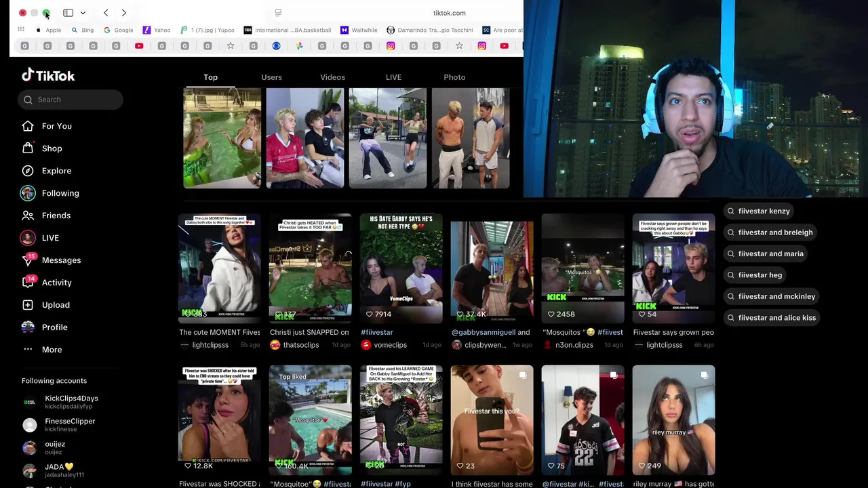Image resolution: width=868 pixels, height=488 pixels.
Task: Select the first Instagram browser tab
Action: pyautogui.click(x=391, y=46)
